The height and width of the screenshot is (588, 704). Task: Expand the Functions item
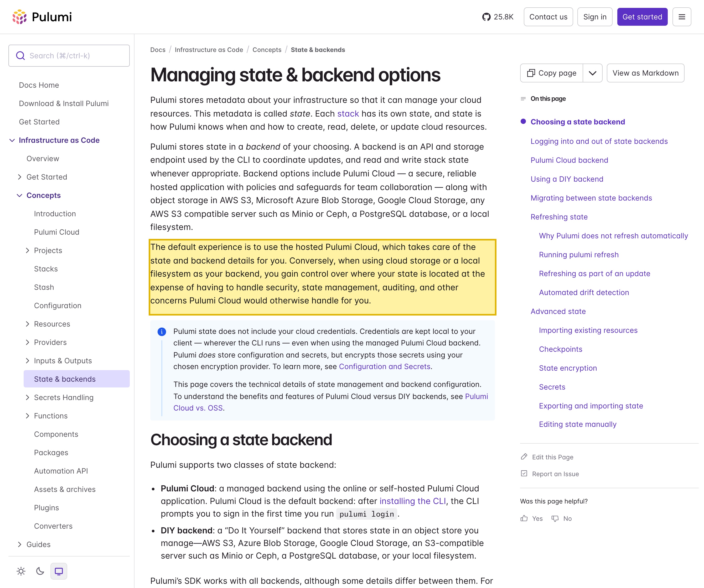pos(28,416)
